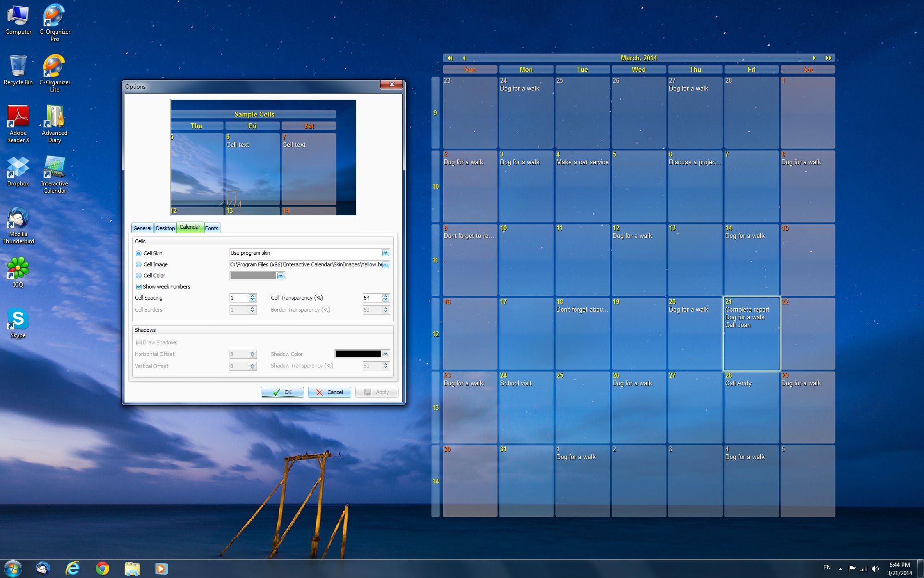Expand the Cell Skin dropdown menu

point(385,252)
